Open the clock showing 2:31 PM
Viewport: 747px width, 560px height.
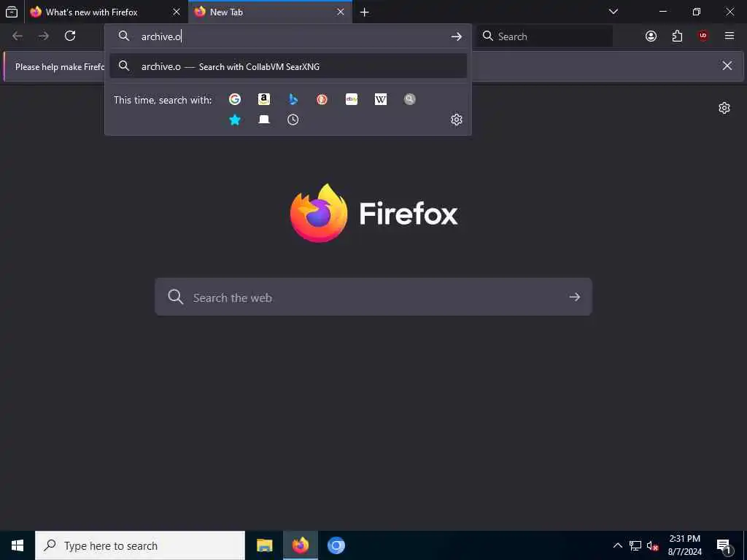(x=684, y=545)
